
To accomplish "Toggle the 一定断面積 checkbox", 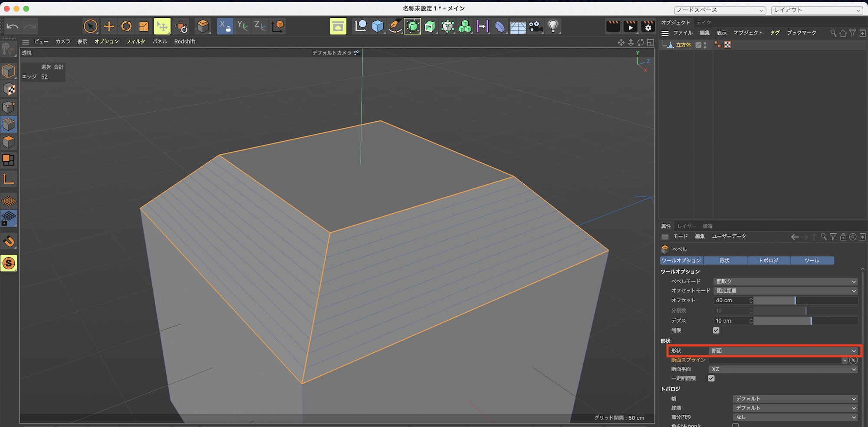I will point(711,378).
